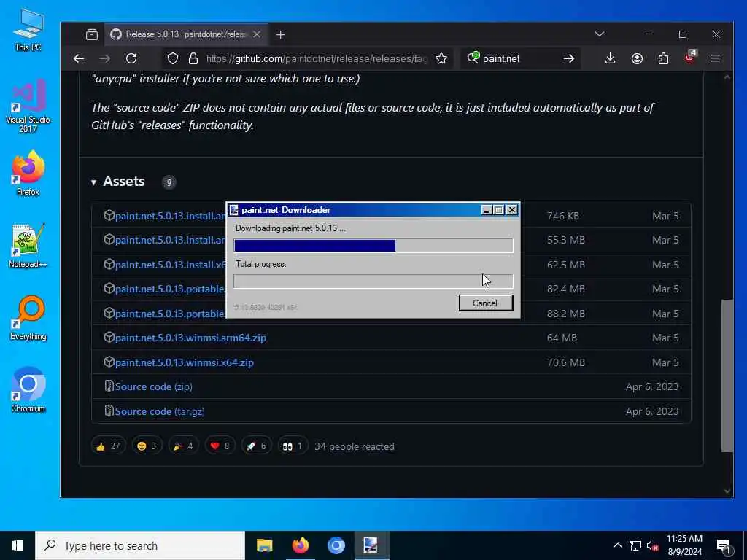Click the GitHub URL address bar

317,58
